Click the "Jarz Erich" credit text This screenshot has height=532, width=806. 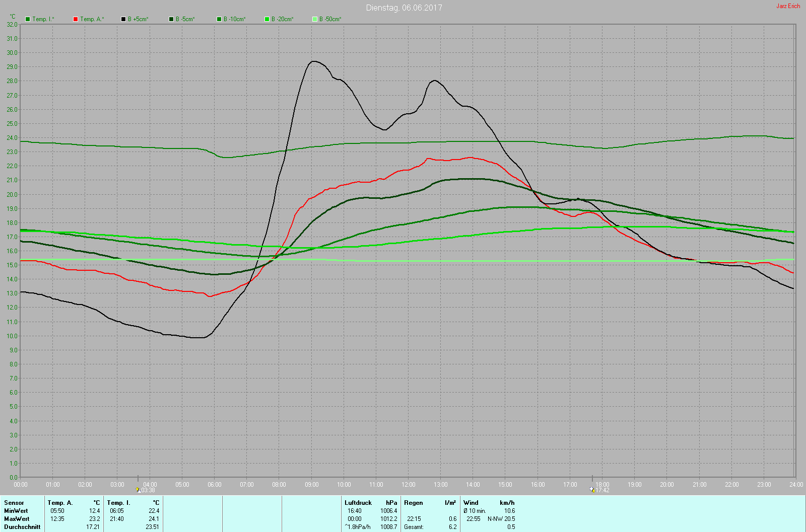(788, 6)
